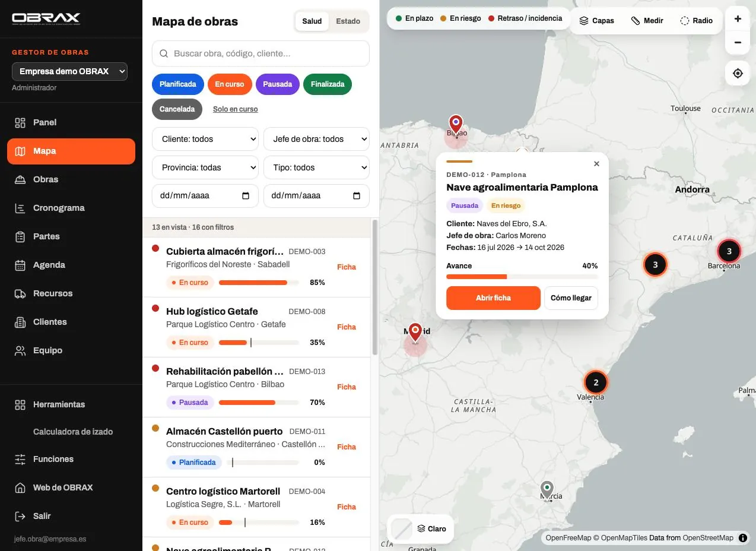Open the Provincia: todas dropdown
Viewport: 756px width, 551px height.
click(205, 167)
